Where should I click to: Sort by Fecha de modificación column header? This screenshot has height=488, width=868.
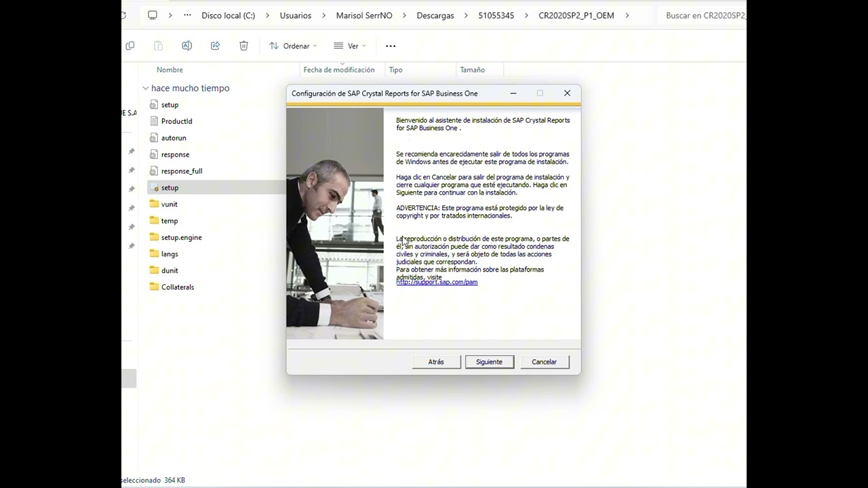click(x=339, y=70)
